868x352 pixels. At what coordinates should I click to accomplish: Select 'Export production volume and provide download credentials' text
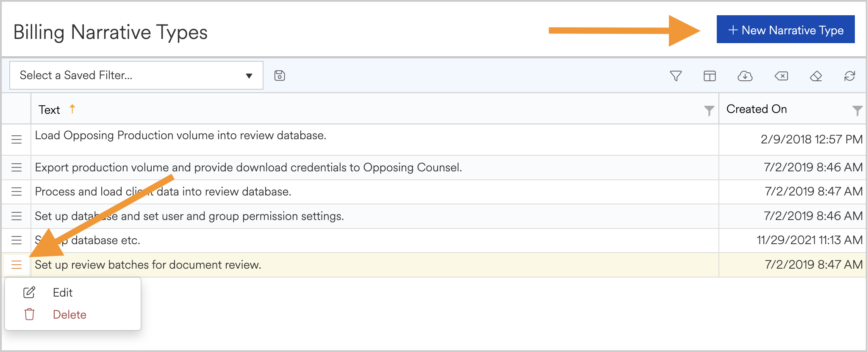click(x=191, y=168)
